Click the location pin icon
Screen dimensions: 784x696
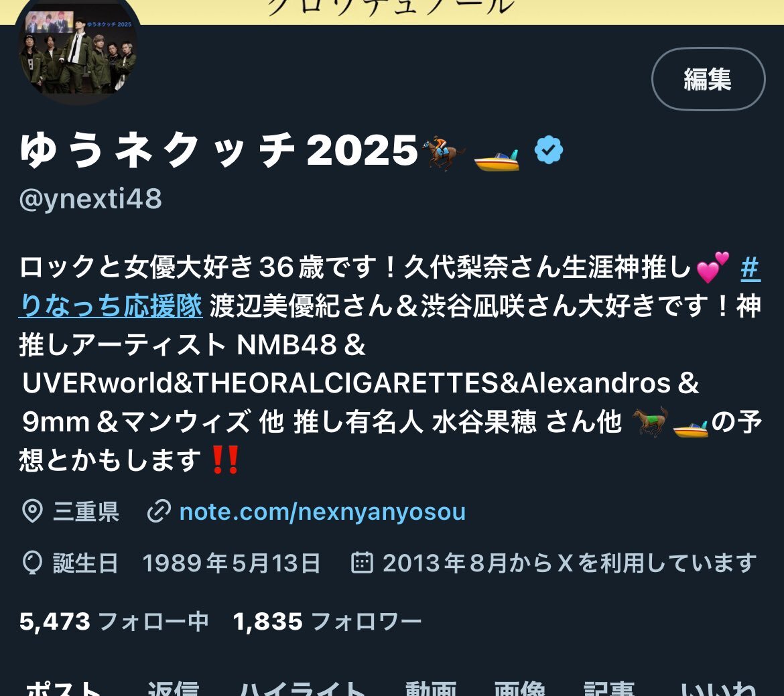point(33,512)
